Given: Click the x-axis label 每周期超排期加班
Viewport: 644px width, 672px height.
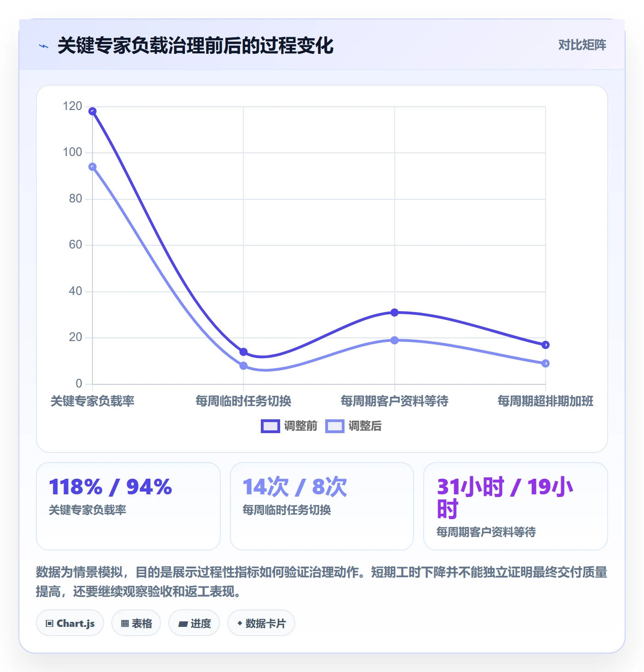Looking at the screenshot, I should point(546,401).
